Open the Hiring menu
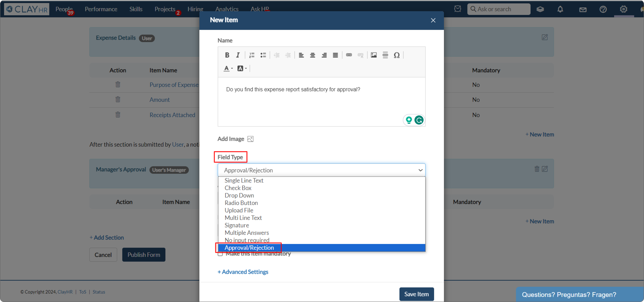 [x=195, y=9]
